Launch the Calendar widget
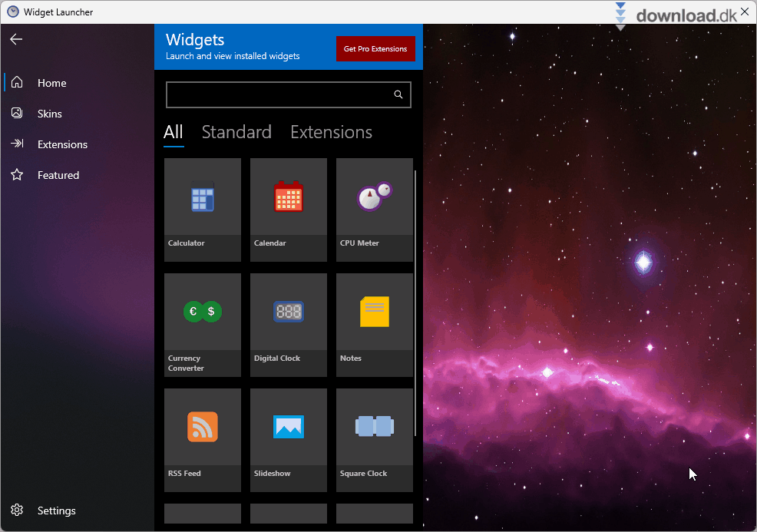The width and height of the screenshot is (757, 532). pos(288,198)
